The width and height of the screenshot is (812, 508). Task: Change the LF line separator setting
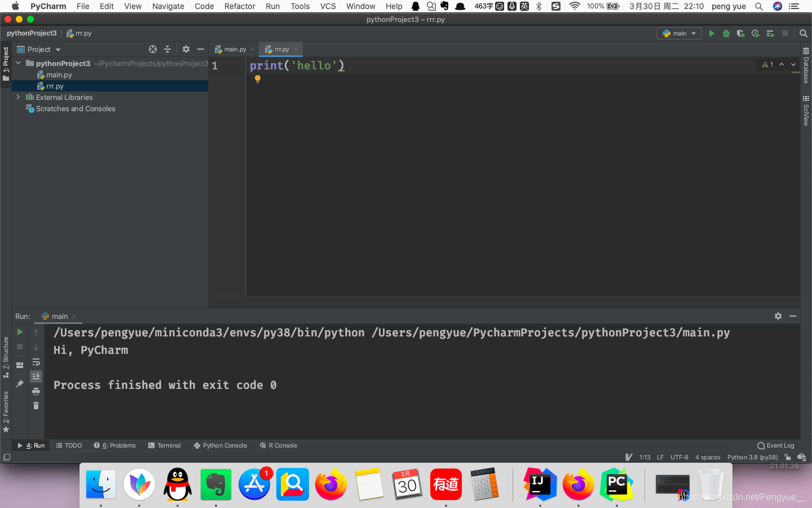660,457
